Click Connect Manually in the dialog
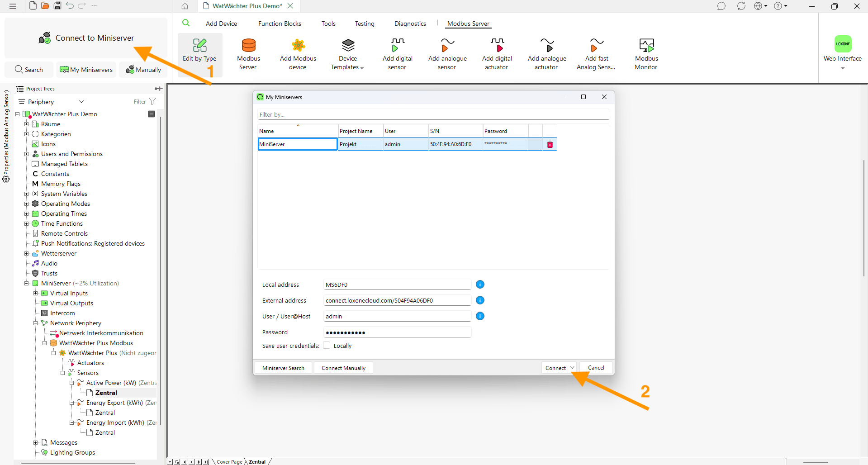Screen dimensions: 868x465 click(x=343, y=368)
